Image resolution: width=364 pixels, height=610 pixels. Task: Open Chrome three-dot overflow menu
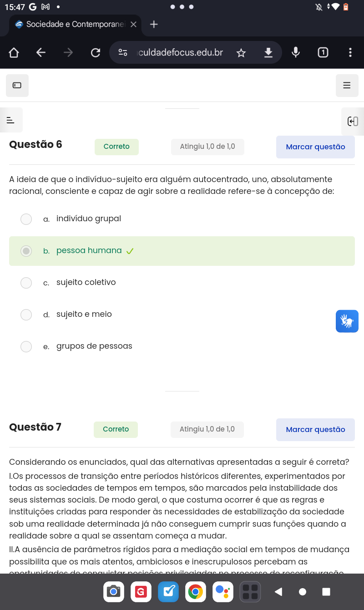point(350,53)
